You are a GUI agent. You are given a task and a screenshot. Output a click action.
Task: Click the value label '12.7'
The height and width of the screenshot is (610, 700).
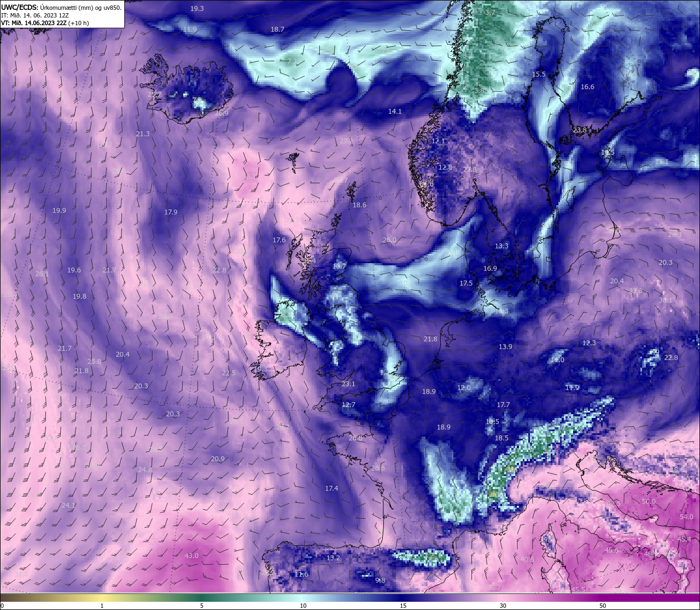pyautogui.click(x=348, y=405)
